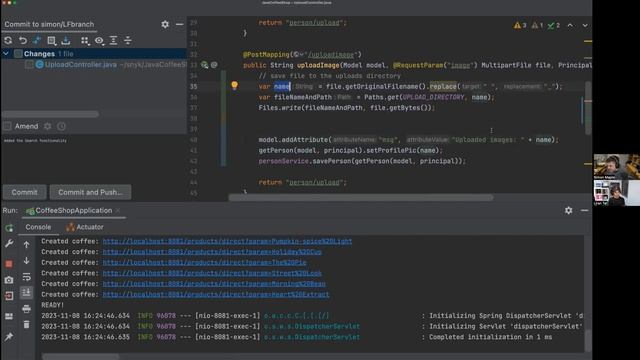Toggle the Changes group checkbox
This screenshot has width=640, height=360.
click(18, 53)
